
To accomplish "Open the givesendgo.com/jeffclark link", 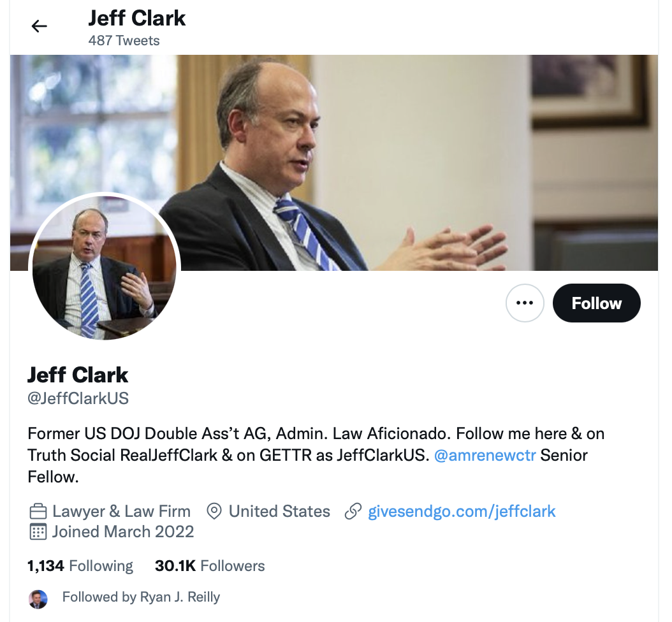I will click(462, 512).
